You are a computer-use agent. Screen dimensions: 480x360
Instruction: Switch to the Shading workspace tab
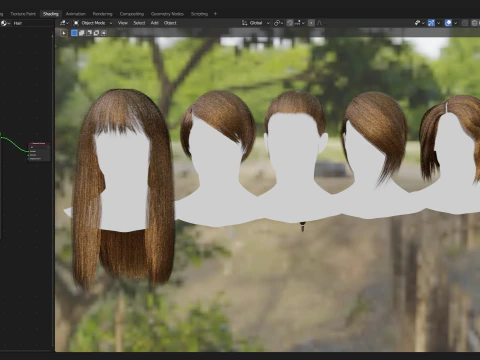pyautogui.click(x=51, y=14)
